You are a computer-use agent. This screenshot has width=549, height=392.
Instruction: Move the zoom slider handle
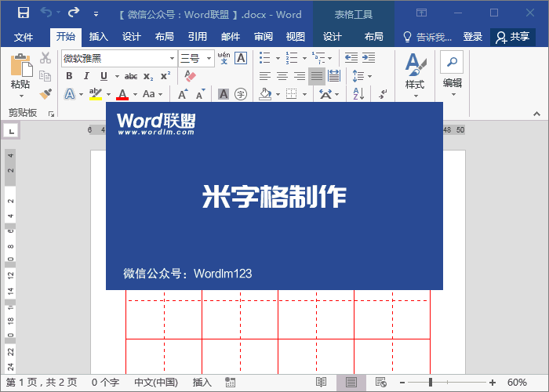pos(431,383)
